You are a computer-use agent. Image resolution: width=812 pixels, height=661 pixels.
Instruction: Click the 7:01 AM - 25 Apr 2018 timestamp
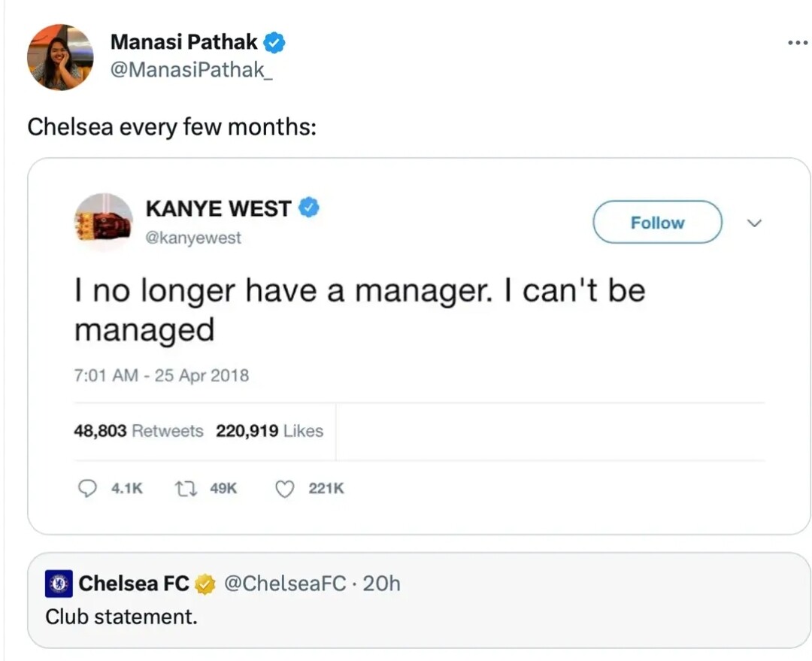[x=162, y=375]
